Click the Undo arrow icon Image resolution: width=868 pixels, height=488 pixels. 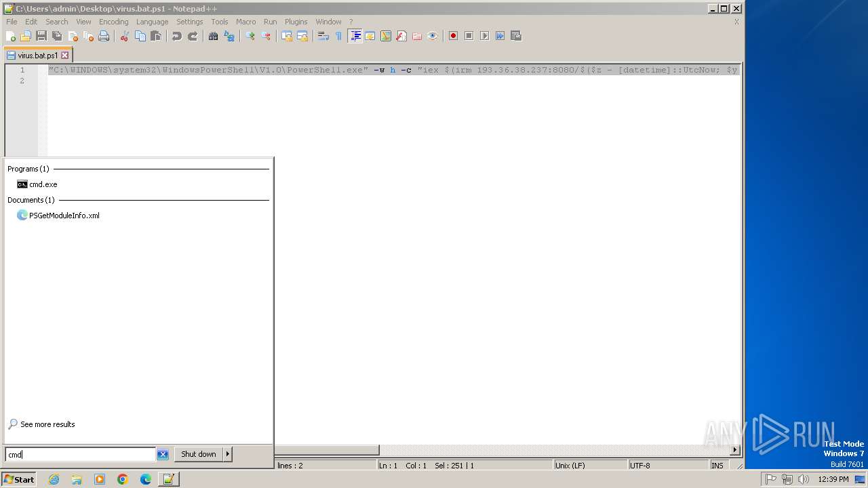click(177, 36)
